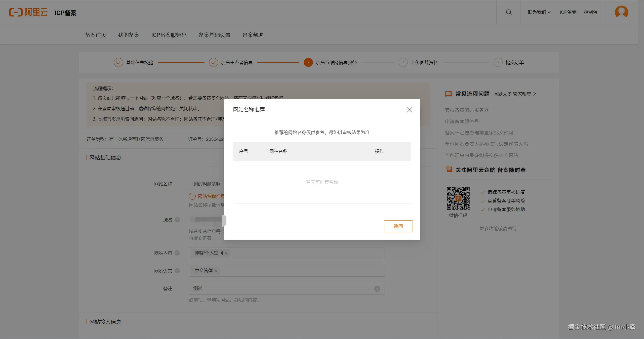
Task: Click the 控制台 link in header
Action: pos(590,12)
